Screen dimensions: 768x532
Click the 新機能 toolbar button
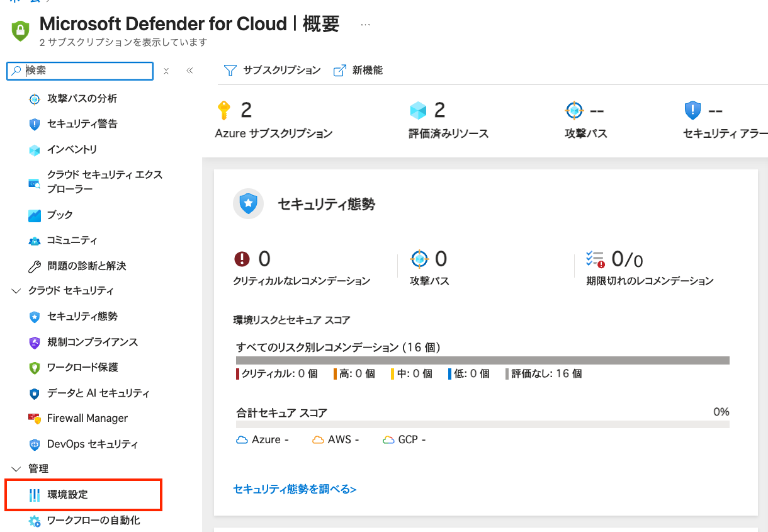358,71
